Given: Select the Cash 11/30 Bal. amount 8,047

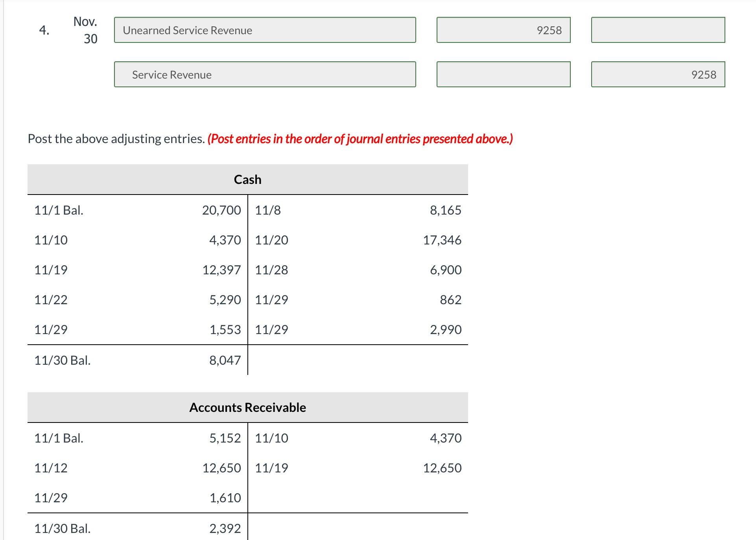Looking at the screenshot, I should [225, 360].
